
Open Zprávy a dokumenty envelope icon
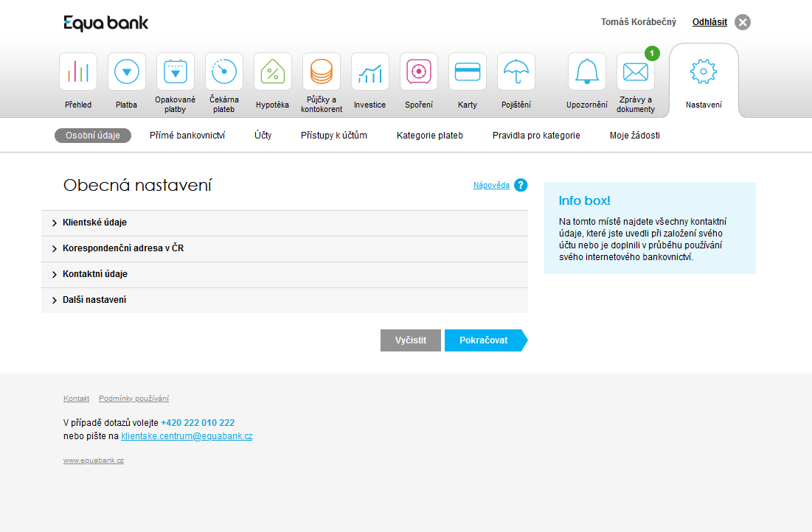coord(636,71)
